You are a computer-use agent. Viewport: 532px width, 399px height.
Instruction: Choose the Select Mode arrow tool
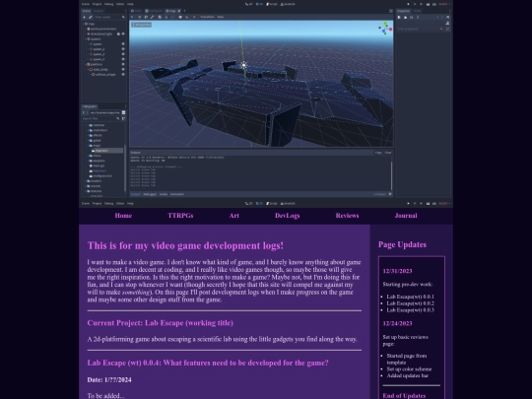133,17
